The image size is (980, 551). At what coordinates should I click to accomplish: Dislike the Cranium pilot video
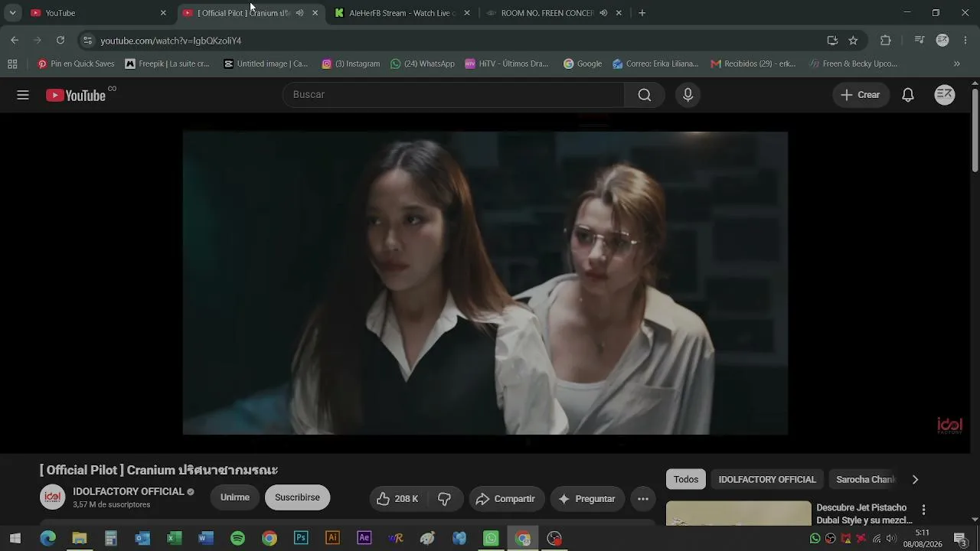(444, 499)
